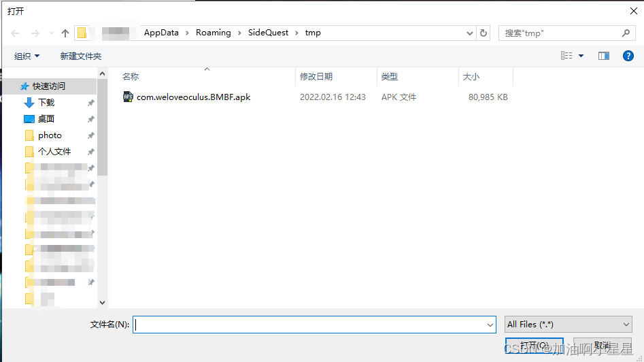
Task: Change the file view layout icon
Action: click(x=566, y=56)
